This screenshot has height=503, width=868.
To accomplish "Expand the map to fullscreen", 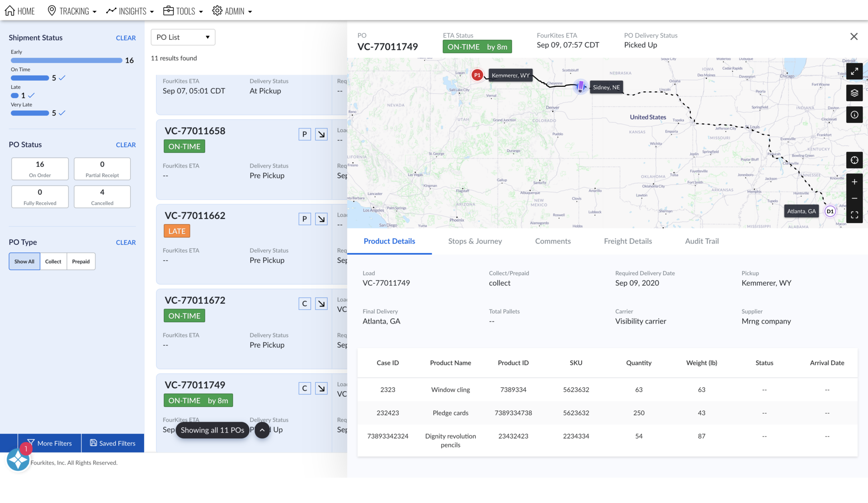I will pos(854,71).
